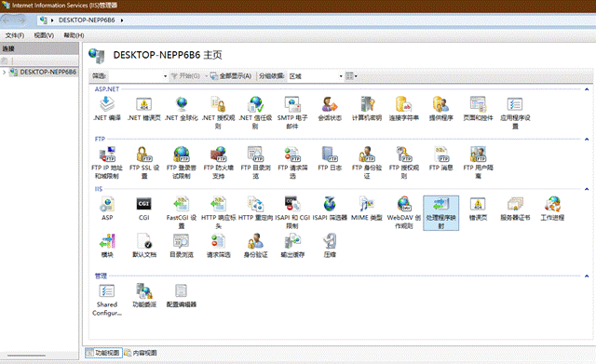Open the ASP feature icon
596x364 pixels.
107,205
